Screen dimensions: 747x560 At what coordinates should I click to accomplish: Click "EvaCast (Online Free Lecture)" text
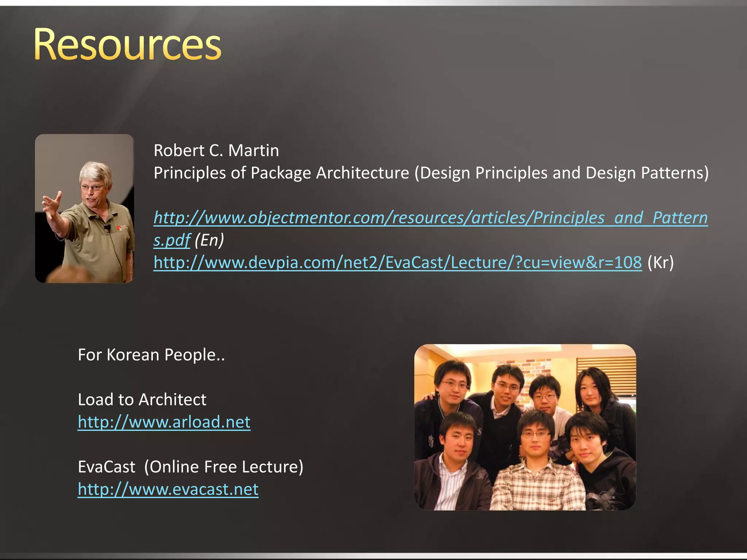coord(190,467)
